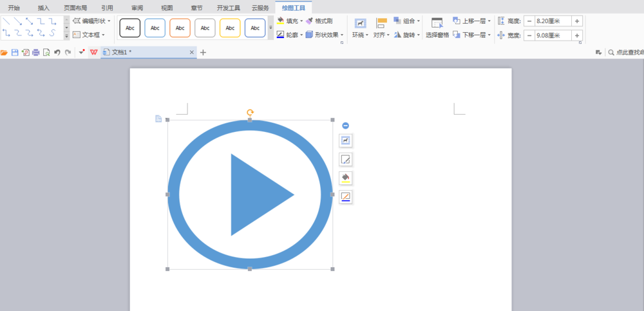644x311 pixels.
Task: Increase height with the plus button
Action: pyautogui.click(x=577, y=21)
